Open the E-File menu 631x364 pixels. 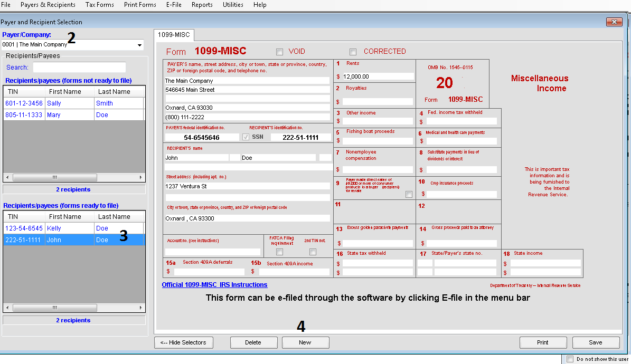[174, 5]
